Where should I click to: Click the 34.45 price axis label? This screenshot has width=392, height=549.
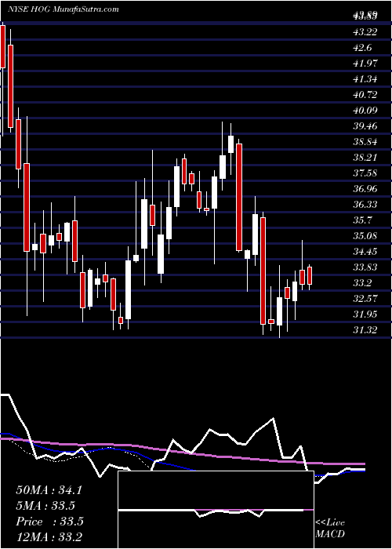[365, 252]
